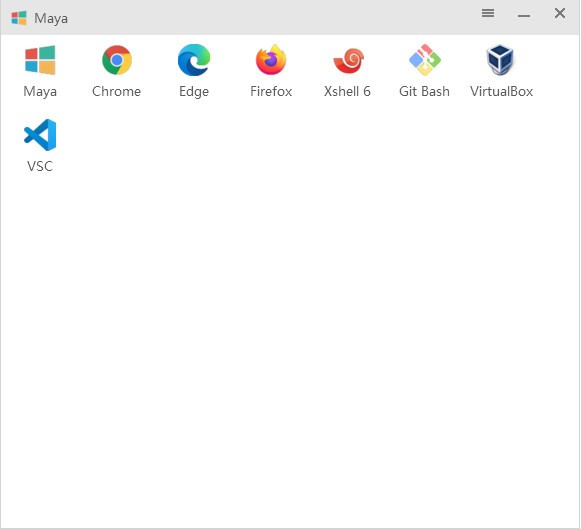
Task: Click the Git Bash text label
Action: [424, 92]
